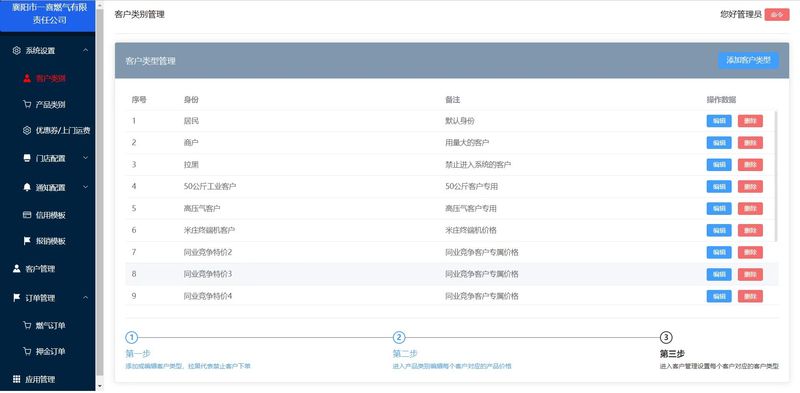
Task: Delete the 米庄终端机客户 row
Action: tap(750, 230)
